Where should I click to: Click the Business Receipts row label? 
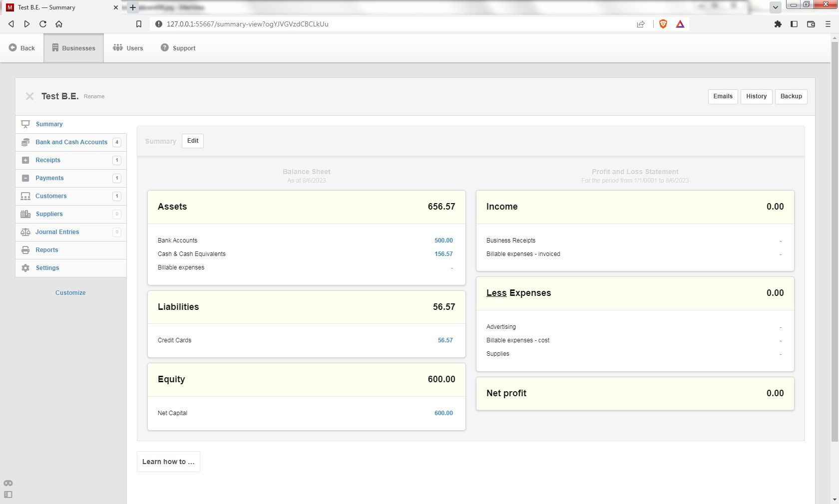511,241
